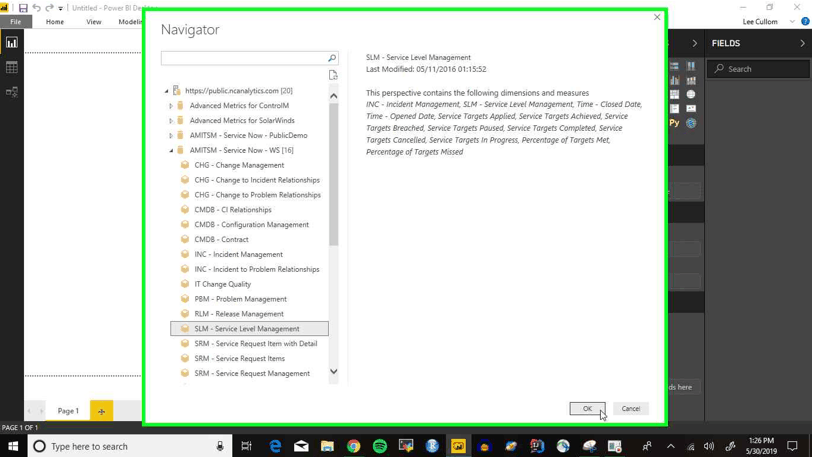Open Google Chrome from taskbar
The height and width of the screenshot is (459, 814).
[354, 447]
